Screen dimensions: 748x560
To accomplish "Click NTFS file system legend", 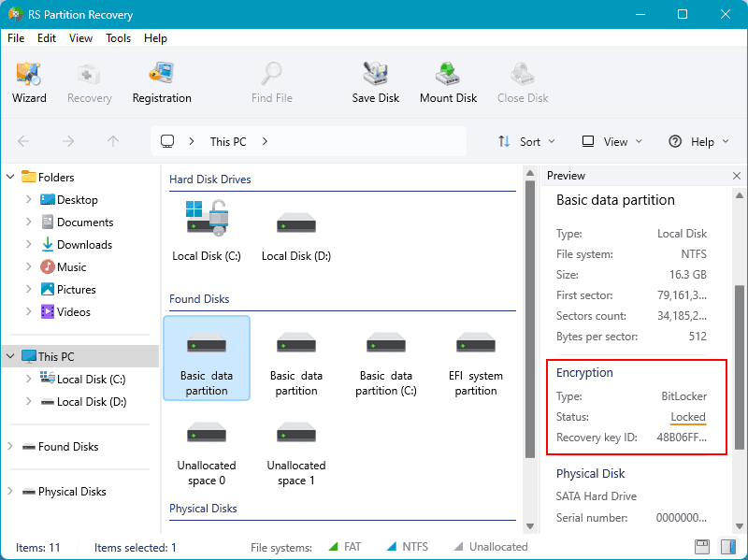I will click(x=407, y=547).
